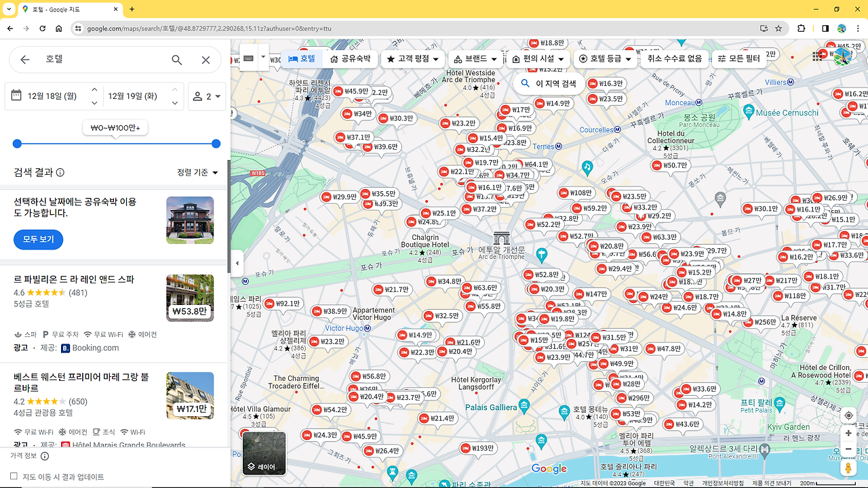Image resolution: width=868 pixels, height=488 pixels.
Task: Open the Google apps grid icon
Action: tap(817, 56)
